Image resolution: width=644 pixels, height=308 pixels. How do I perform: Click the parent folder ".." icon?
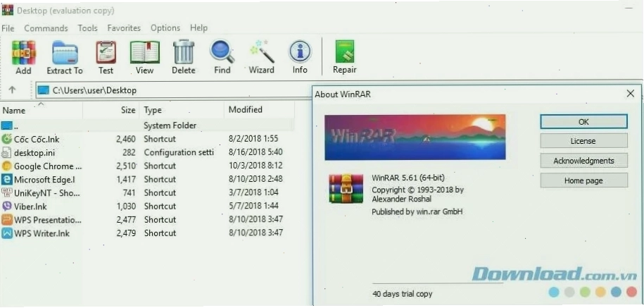tap(8, 125)
